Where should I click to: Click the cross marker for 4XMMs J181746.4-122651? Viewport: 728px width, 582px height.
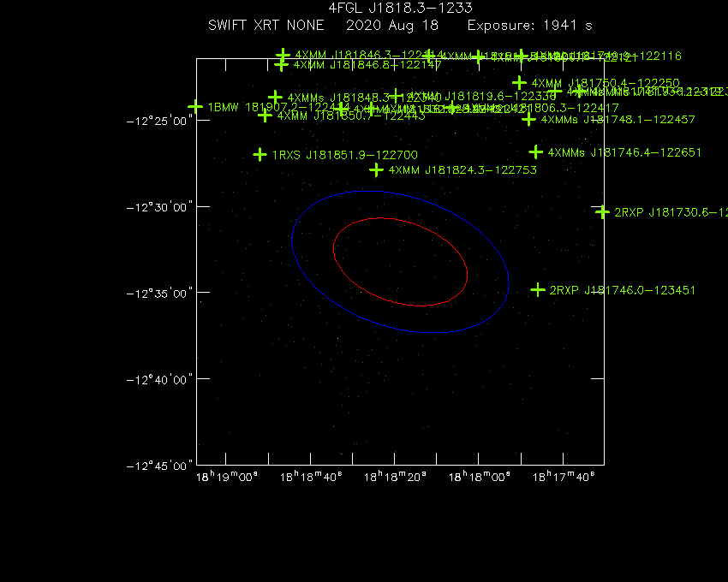tap(536, 151)
